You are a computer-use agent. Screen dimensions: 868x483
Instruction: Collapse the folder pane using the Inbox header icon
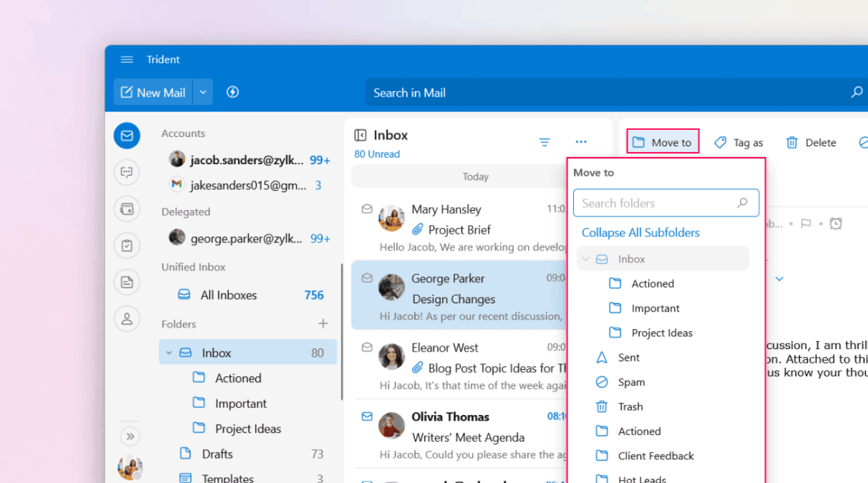point(360,135)
